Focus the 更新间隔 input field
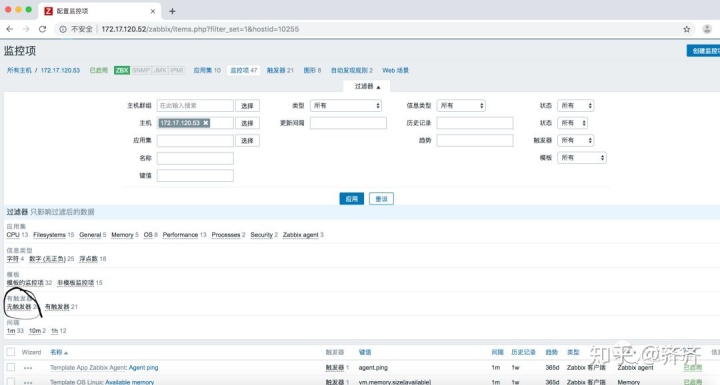 point(348,123)
